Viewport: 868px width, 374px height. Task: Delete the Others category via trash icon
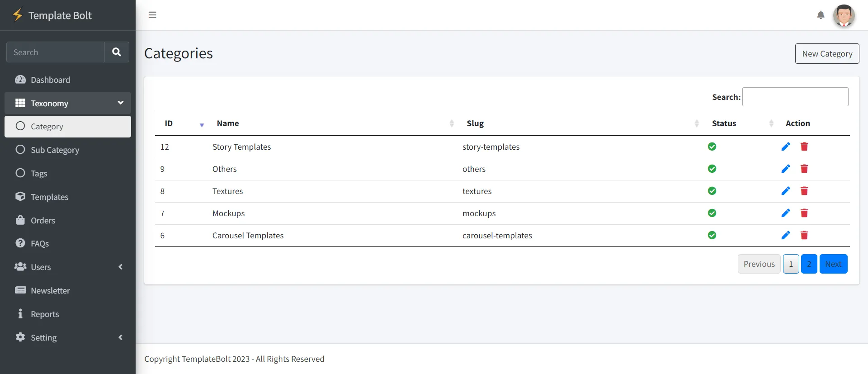[804, 169]
